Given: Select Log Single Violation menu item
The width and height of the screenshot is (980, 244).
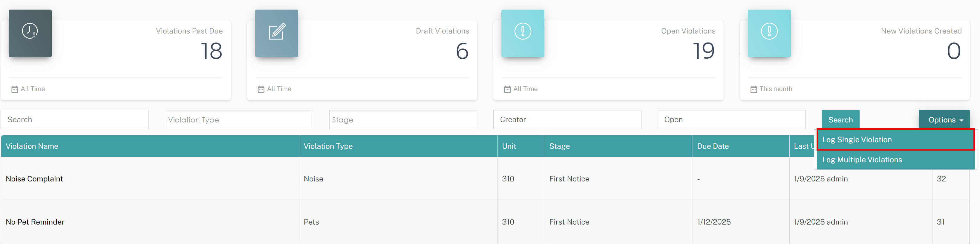Looking at the screenshot, I should [895, 140].
